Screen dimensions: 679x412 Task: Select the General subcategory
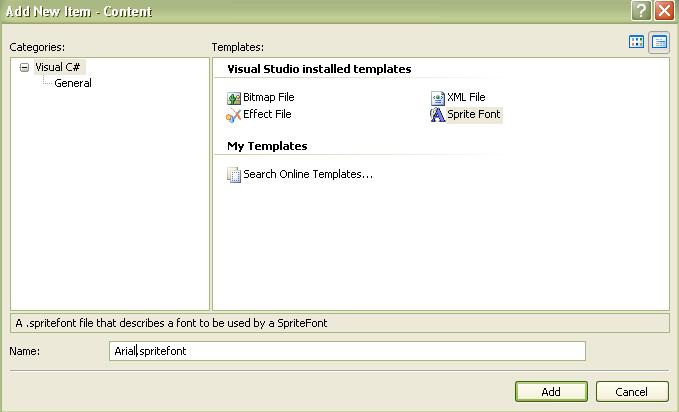click(x=73, y=83)
